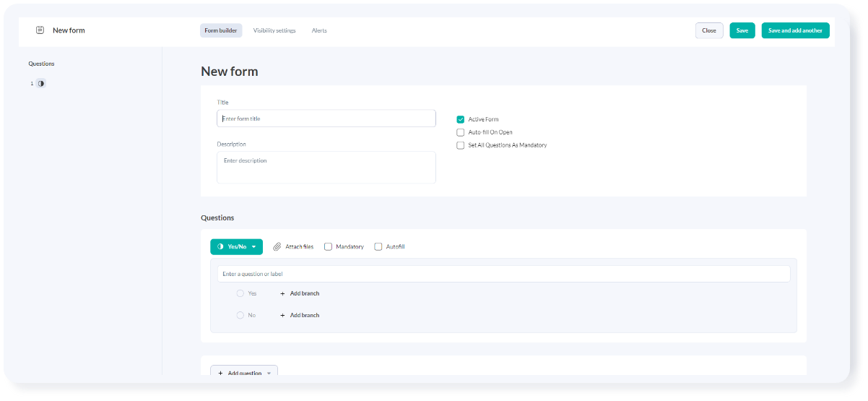Image resolution: width=868 pixels, height=401 pixels.
Task: Select the Yes radio button option
Action: [240, 293]
